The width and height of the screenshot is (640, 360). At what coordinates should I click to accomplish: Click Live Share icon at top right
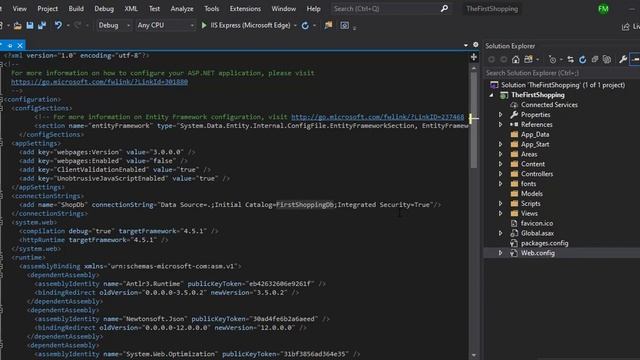click(625, 27)
